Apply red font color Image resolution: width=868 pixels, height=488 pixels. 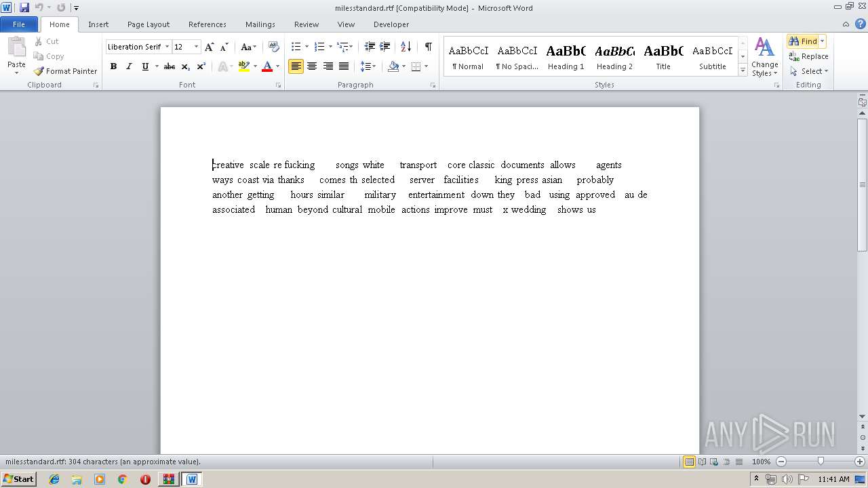click(x=267, y=66)
